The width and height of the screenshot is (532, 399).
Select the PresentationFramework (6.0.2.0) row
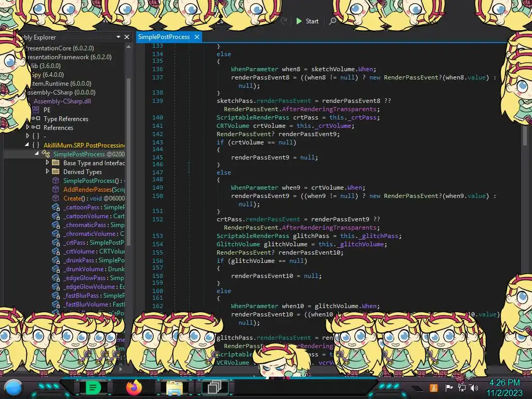(70, 57)
